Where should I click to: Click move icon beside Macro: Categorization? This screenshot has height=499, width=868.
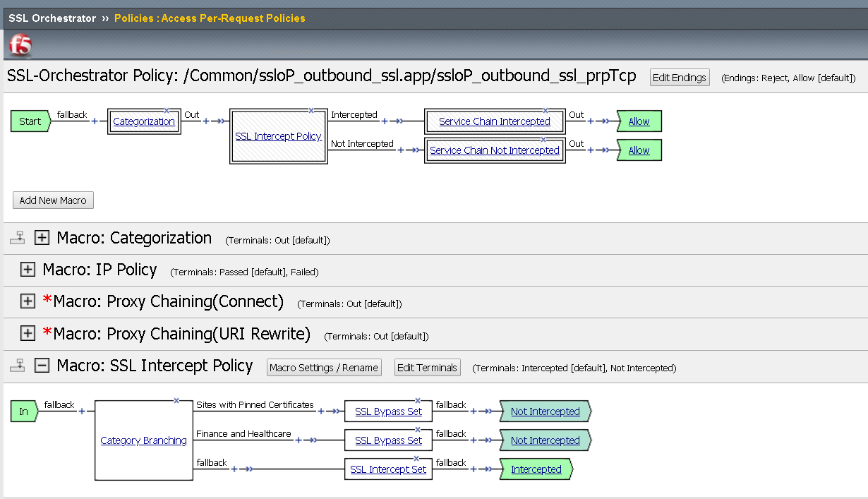18,239
